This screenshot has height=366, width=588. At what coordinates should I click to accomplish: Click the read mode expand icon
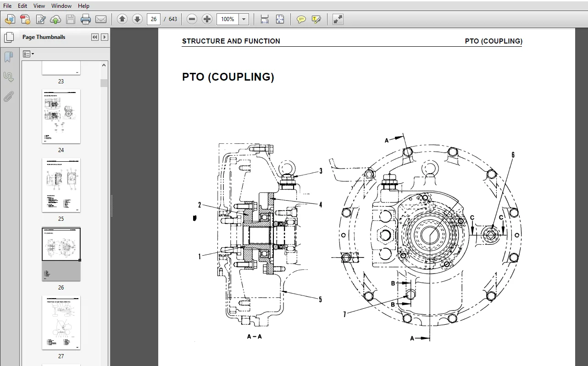point(338,19)
